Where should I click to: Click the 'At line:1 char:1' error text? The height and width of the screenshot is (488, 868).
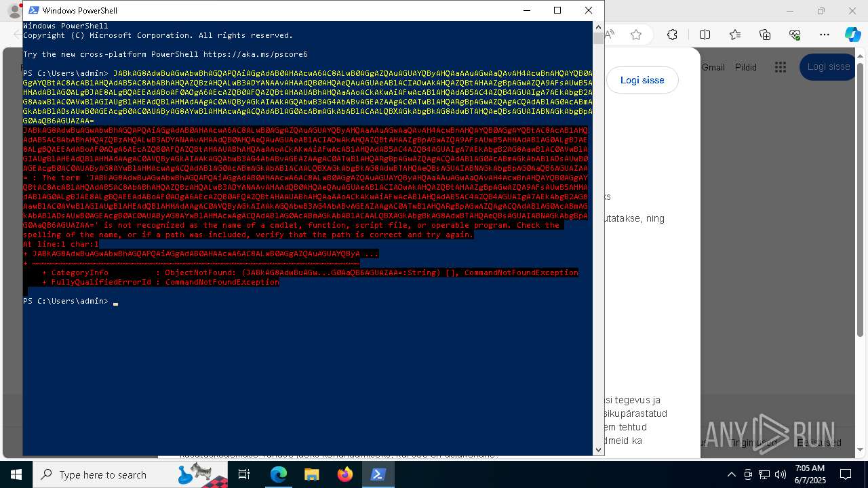tap(61, 244)
